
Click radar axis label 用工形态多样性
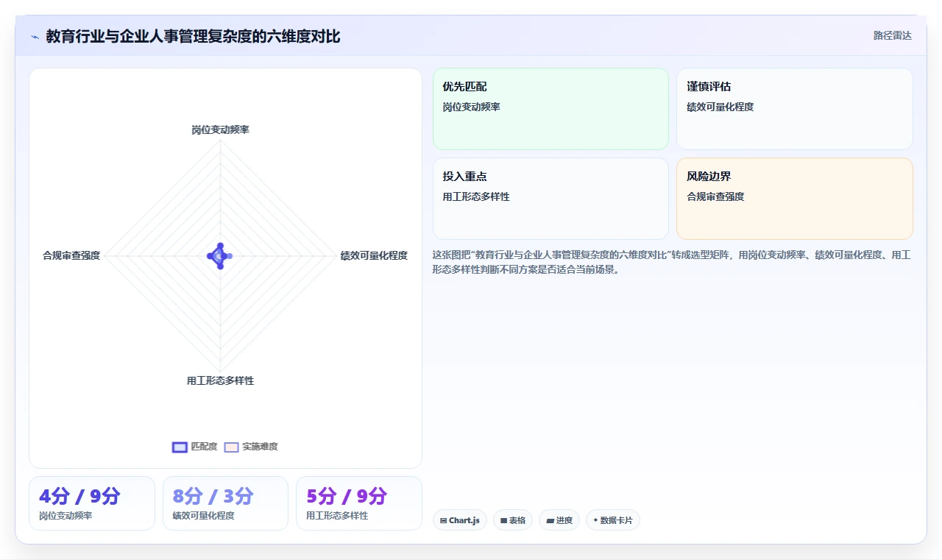click(220, 380)
